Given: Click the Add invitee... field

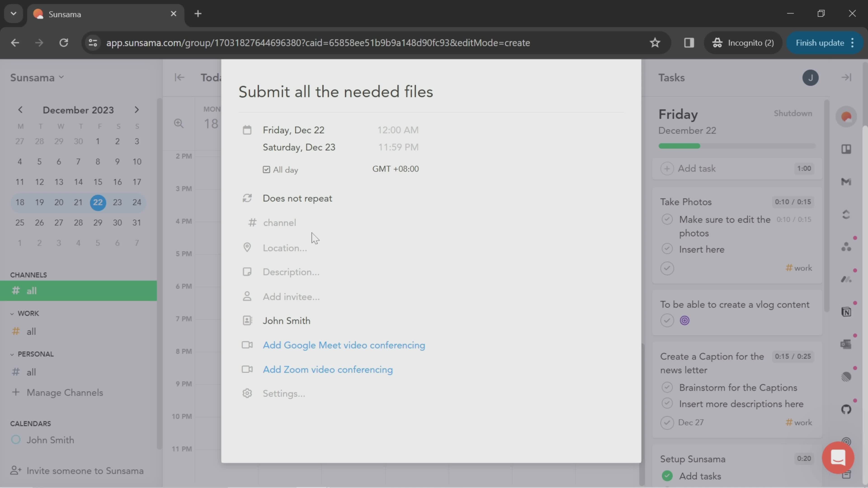Looking at the screenshot, I should tap(291, 297).
